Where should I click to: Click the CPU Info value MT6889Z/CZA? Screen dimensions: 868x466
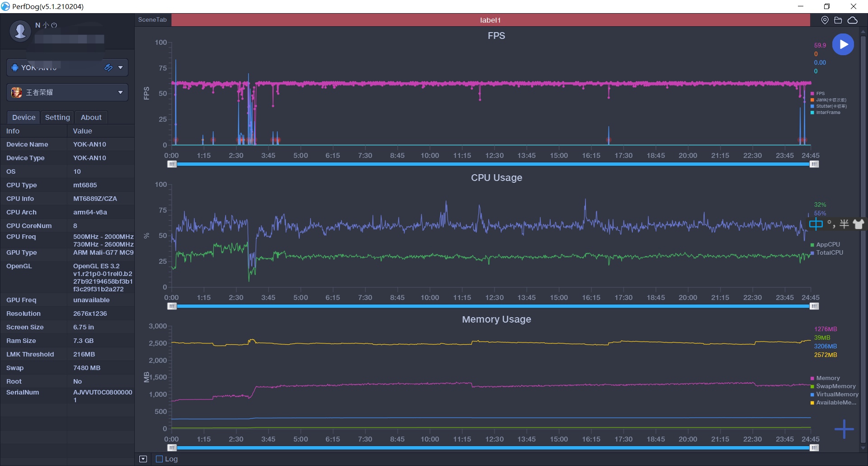[95, 199]
